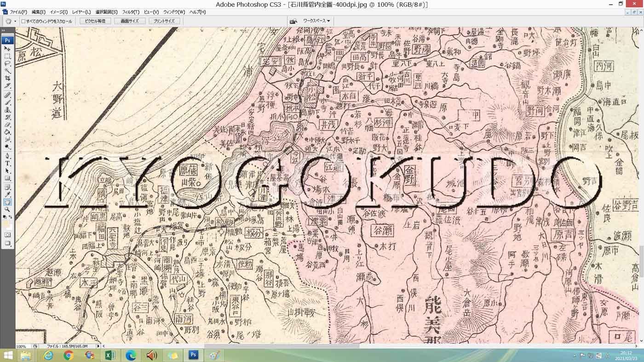Screen dimensions: 644x362
Task: Open the ファイル(F) menu
Action: [x=18, y=12]
